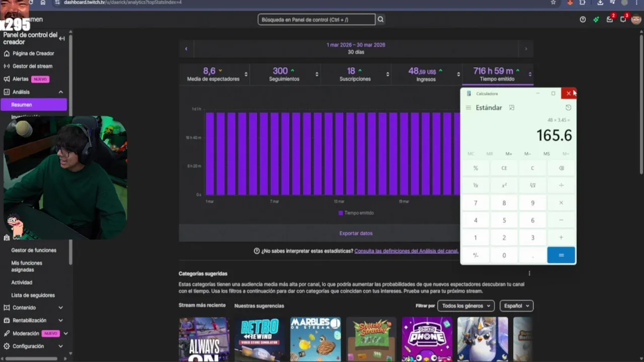Click the MS memory store key
The width and height of the screenshot is (644, 362).
[x=546, y=154]
